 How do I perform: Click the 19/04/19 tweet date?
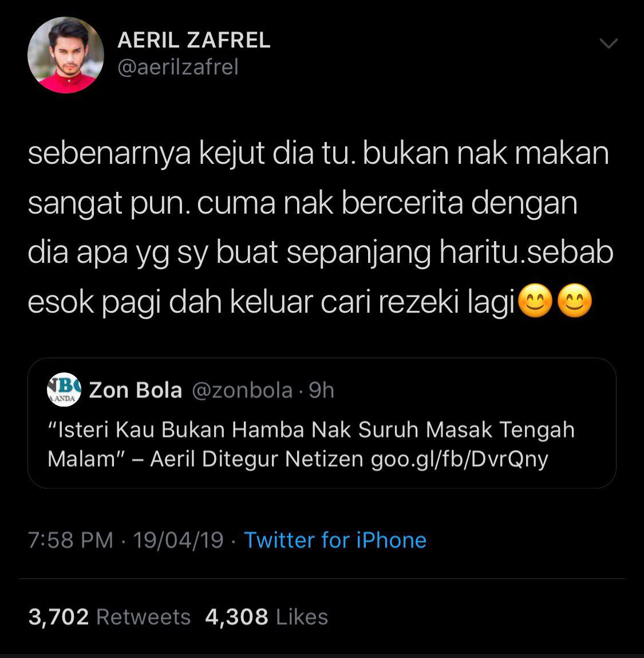click(x=178, y=541)
